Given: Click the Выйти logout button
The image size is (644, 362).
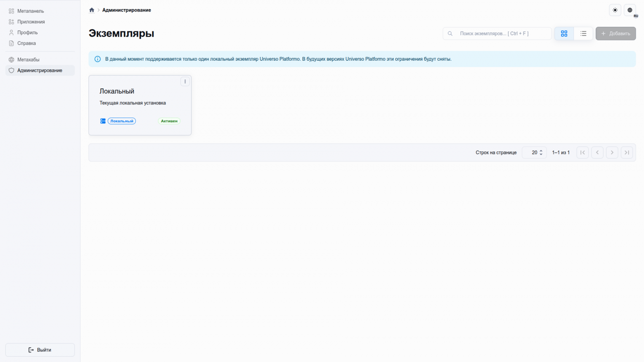Looking at the screenshot, I should click(x=40, y=350).
